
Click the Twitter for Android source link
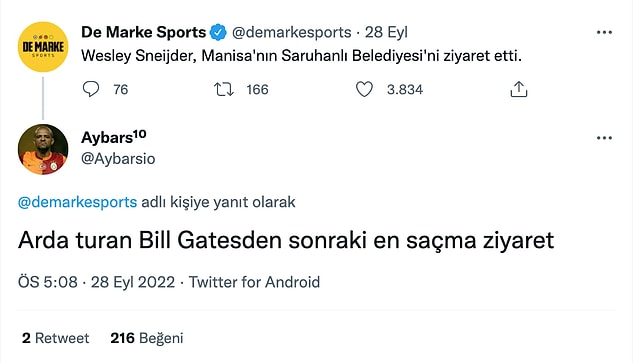(254, 282)
